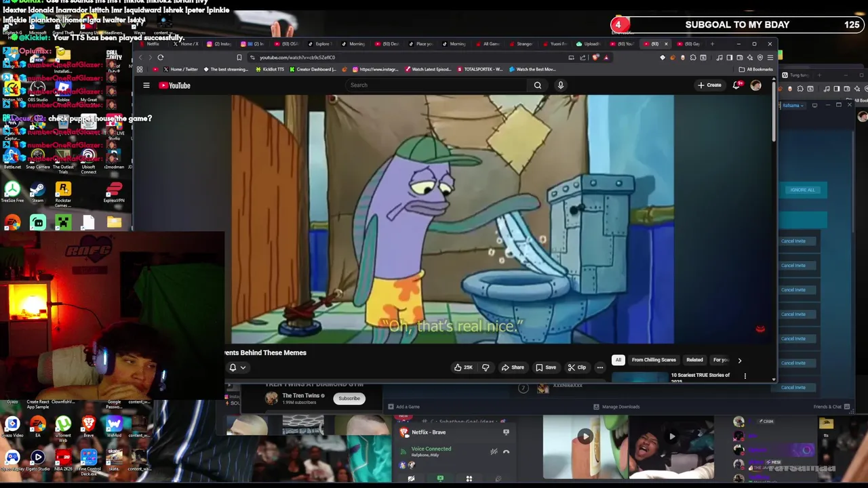
Task: Open Friends & Chat in Steam window
Action: click(830, 407)
